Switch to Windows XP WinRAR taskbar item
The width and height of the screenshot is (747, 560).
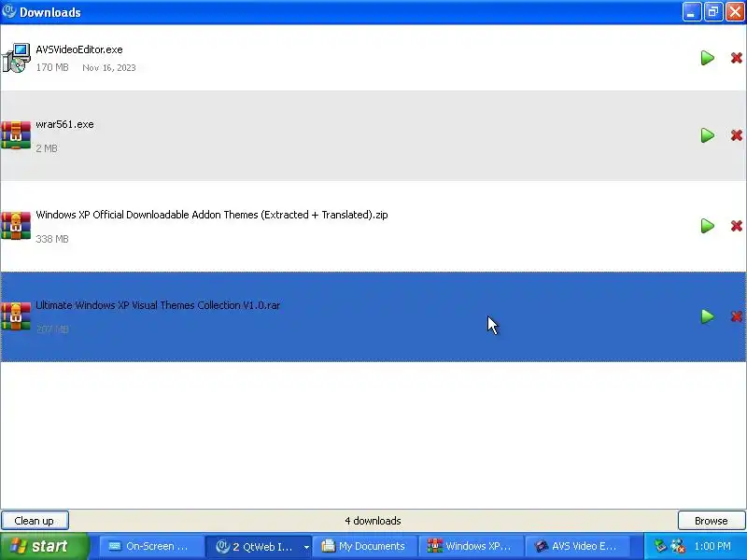pos(471,546)
